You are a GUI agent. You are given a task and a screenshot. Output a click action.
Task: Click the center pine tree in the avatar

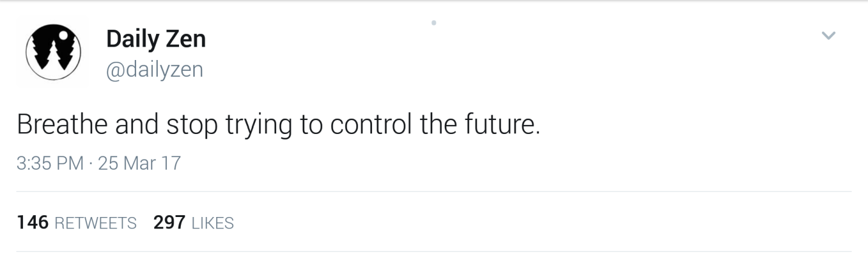click(x=53, y=58)
